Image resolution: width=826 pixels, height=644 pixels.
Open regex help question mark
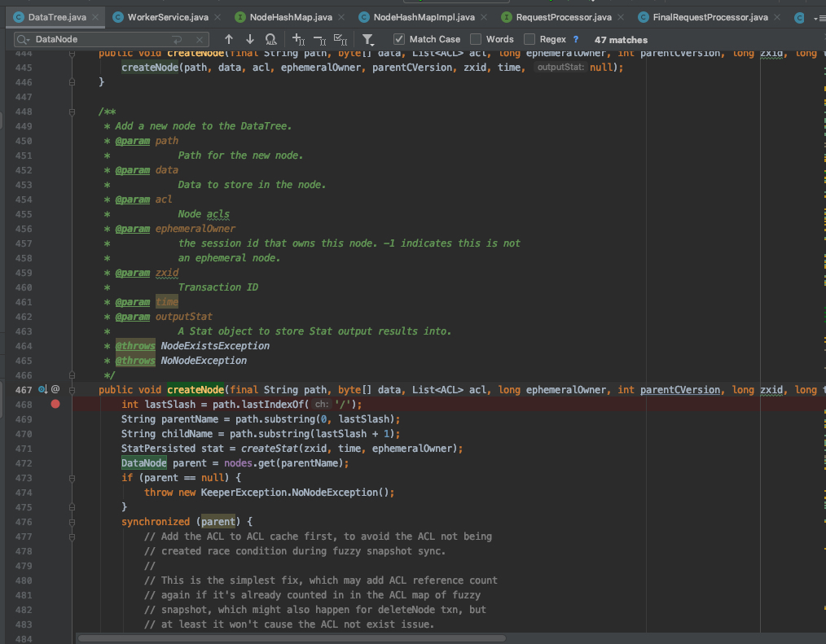(575, 40)
